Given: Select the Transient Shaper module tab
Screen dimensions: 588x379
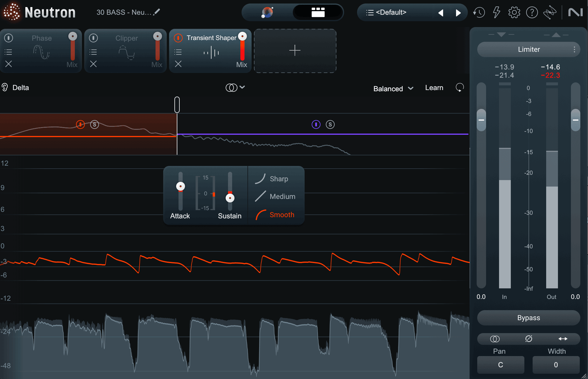Looking at the screenshot, I should pos(210,51).
